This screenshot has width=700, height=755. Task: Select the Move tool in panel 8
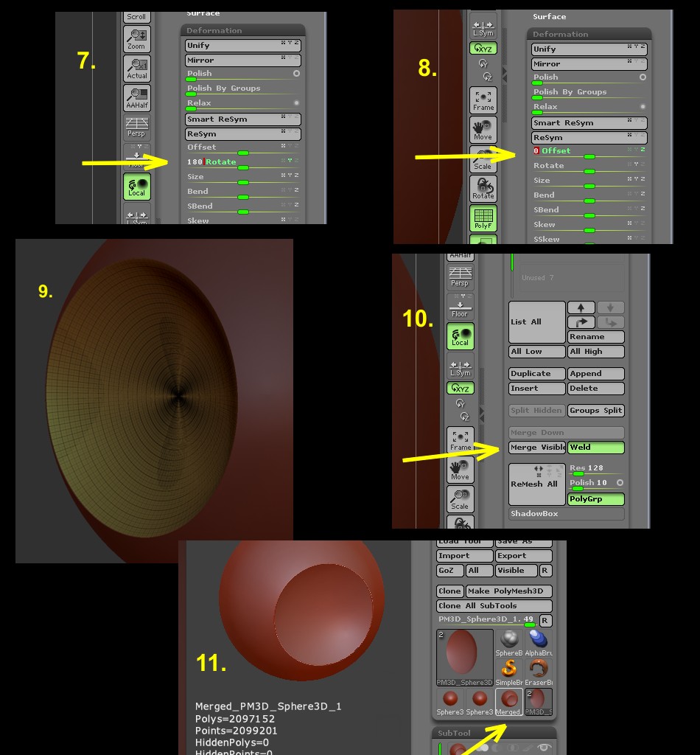[483, 130]
